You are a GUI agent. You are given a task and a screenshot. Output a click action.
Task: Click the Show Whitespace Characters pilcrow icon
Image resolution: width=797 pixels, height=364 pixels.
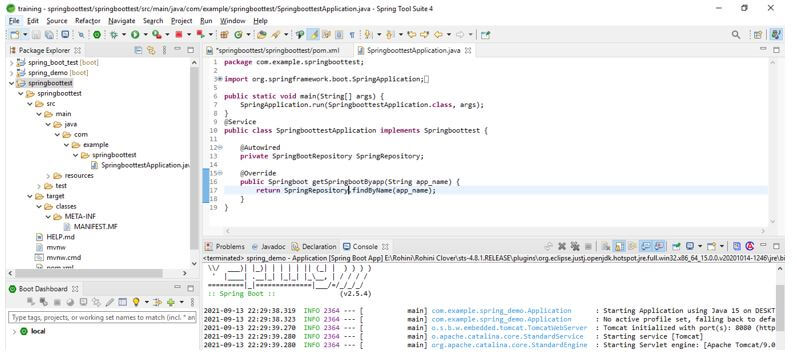(352, 35)
